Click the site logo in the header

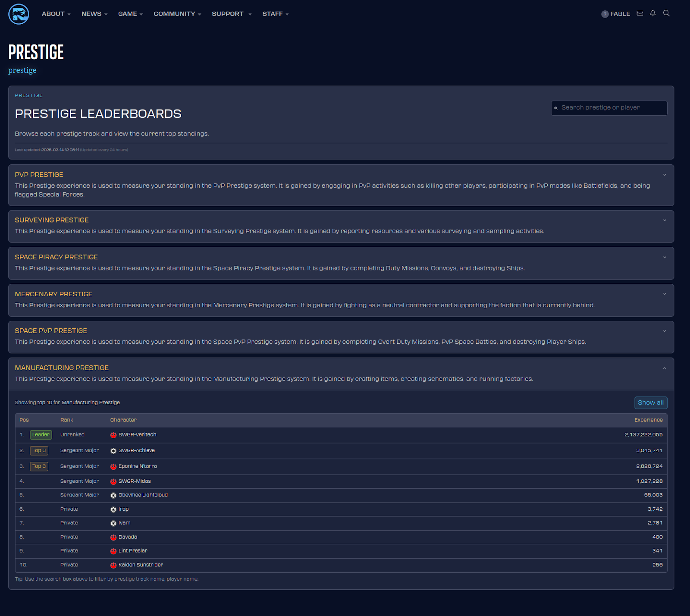(19, 14)
